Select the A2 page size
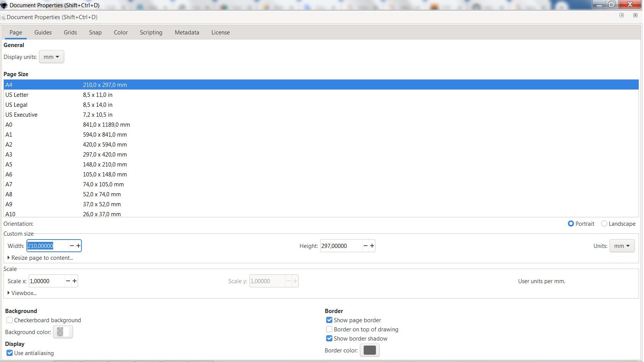Screen dimensions: 644x362 [321, 144]
